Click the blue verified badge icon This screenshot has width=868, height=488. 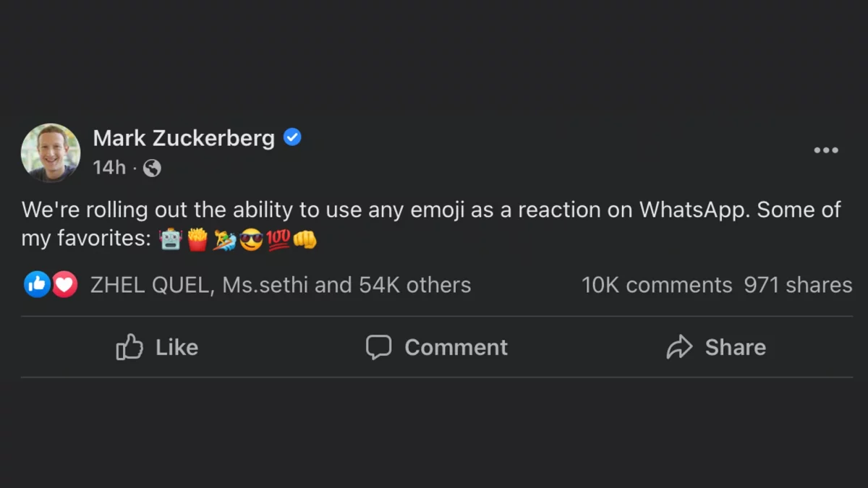[292, 137]
